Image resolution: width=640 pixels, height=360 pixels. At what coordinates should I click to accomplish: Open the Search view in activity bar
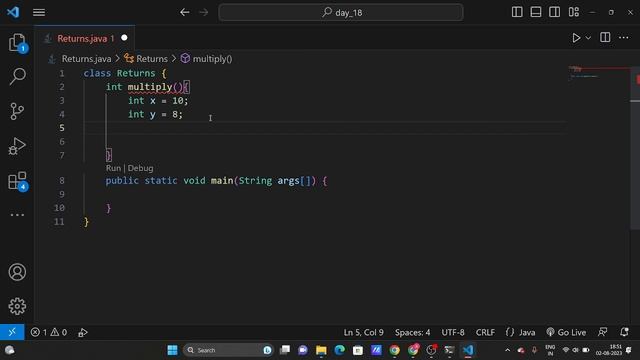click(17, 76)
